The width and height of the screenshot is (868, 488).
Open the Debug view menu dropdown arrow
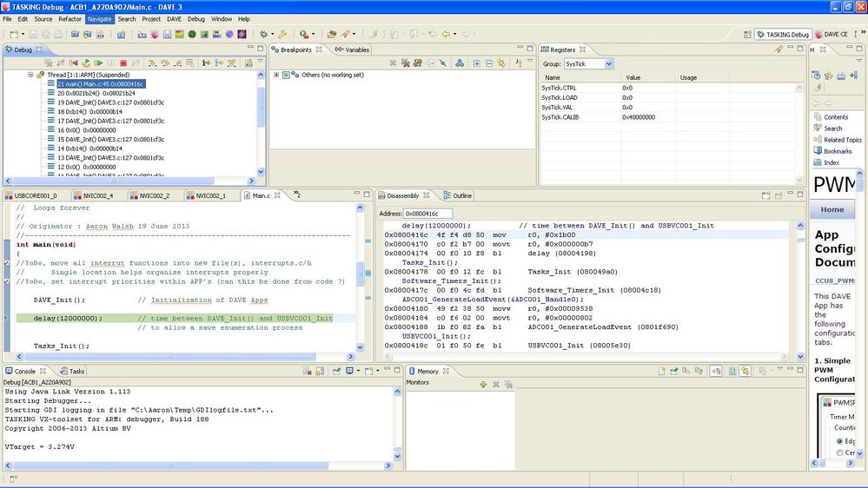click(x=260, y=62)
